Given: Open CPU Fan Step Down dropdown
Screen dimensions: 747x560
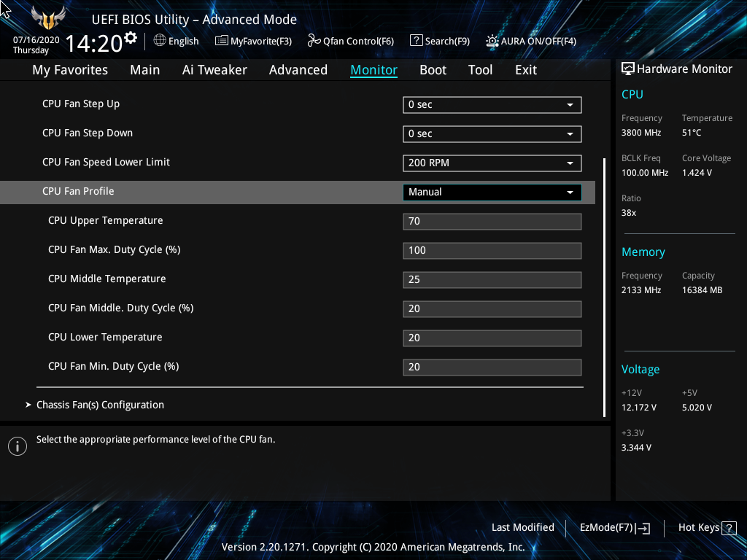Looking at the screenshot, I should click(492, 134).
